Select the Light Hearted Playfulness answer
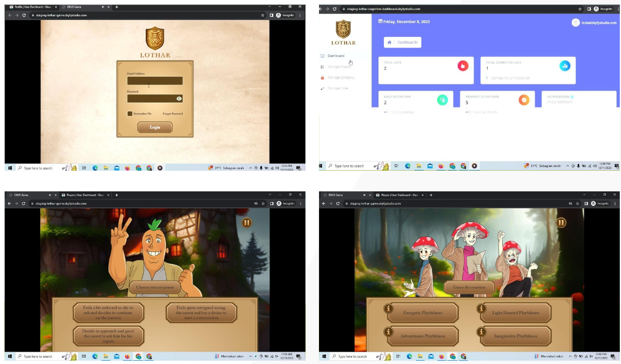The width and height of the screenshot is (621, 364). [x=516, y=313]
